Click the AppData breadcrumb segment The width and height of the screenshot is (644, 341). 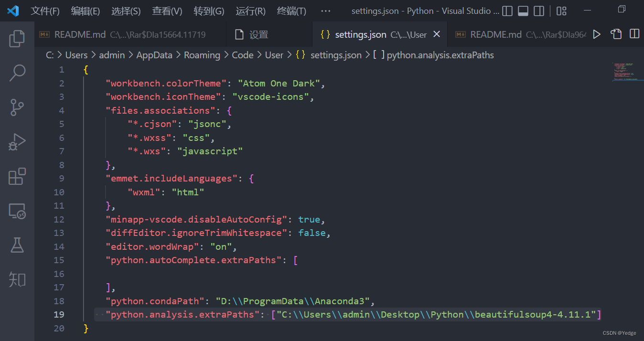tap(154, 55)
